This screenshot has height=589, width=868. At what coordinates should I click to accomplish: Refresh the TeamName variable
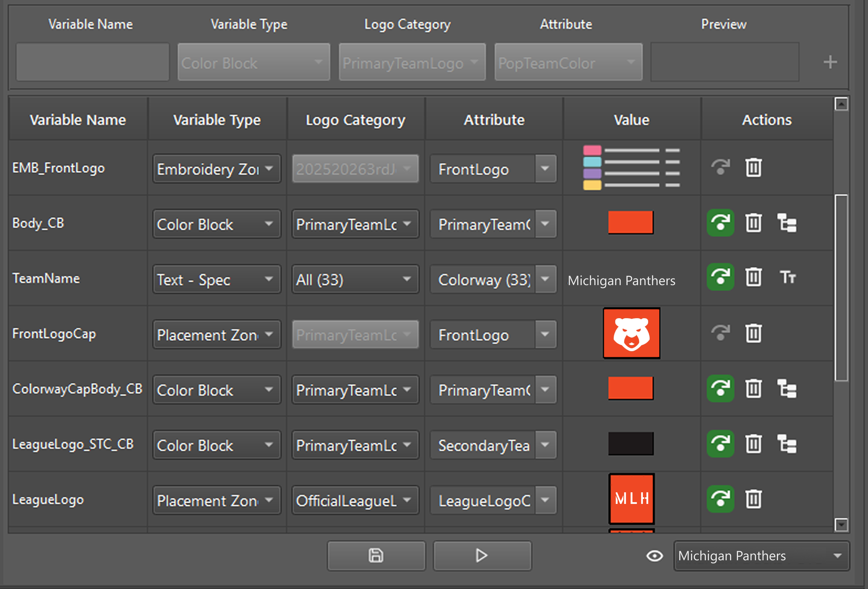tap(721, 277)
